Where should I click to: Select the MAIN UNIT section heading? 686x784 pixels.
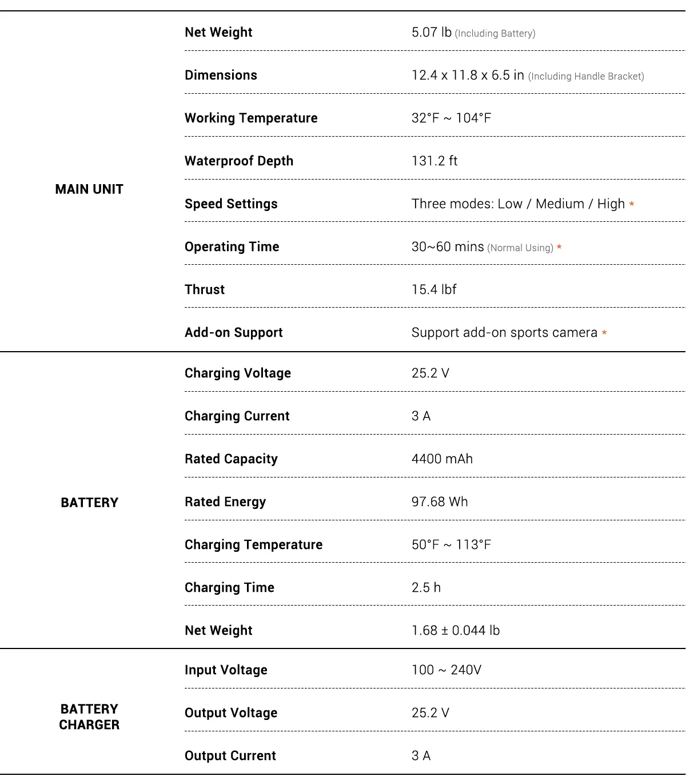[x=89, y=189]
